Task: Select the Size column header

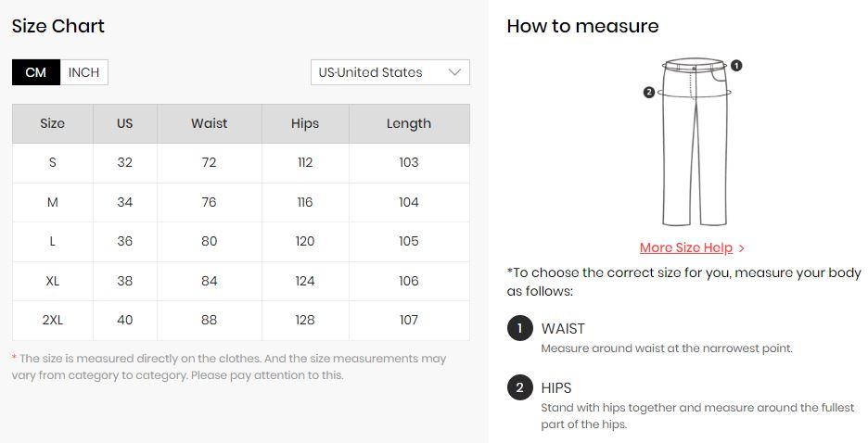Action: click(x=53, y=124)
